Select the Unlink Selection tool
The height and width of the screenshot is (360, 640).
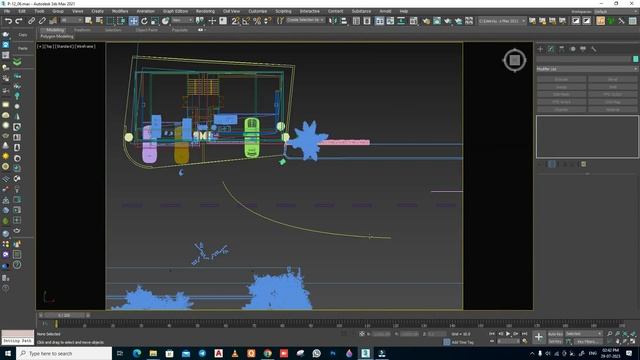[x=42, y=21]
